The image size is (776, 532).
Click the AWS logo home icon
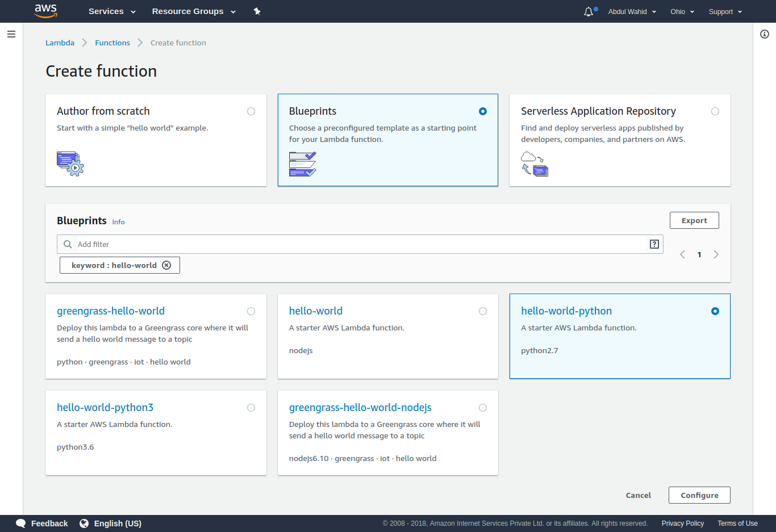click(x=46, y=11)
